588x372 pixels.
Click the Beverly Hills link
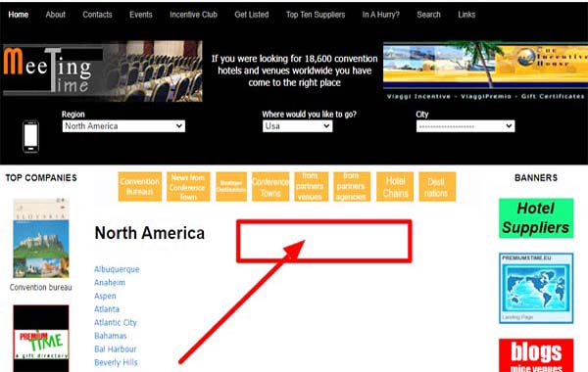pyautogui.click(x=116, y=362)
